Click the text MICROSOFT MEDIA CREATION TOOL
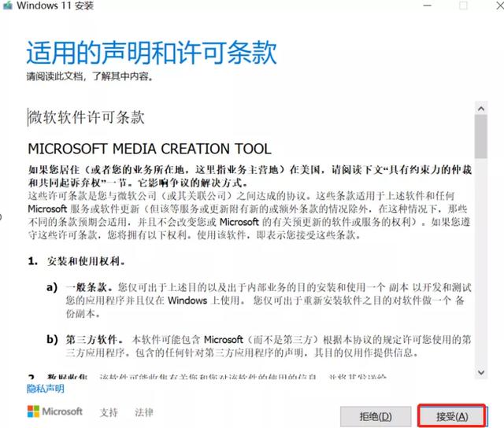Viewport: 504px width, 428px height. point(150,149)
